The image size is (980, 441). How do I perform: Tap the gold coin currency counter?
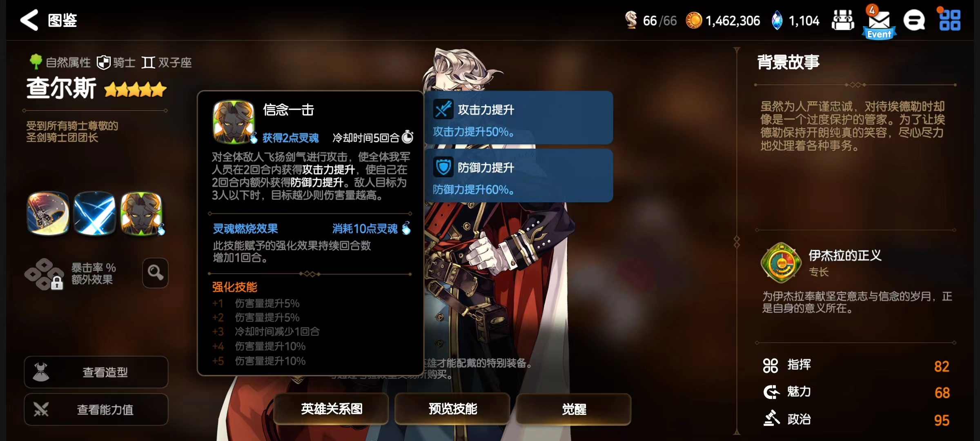coord(722,20)
